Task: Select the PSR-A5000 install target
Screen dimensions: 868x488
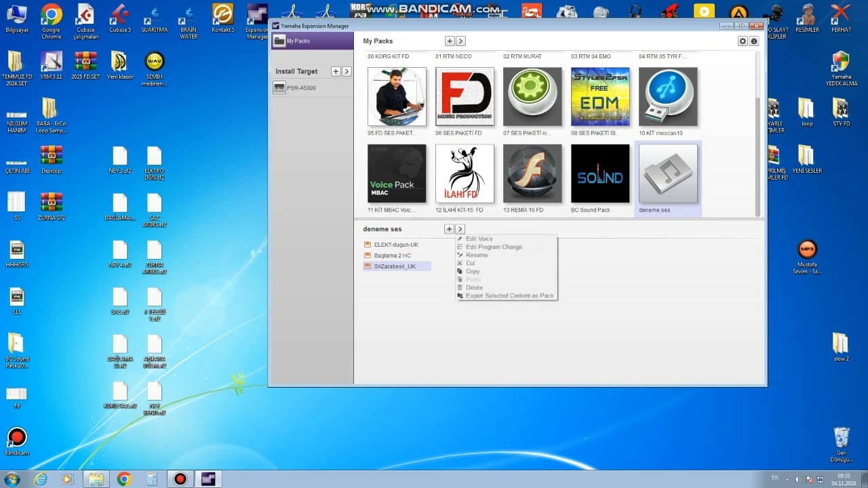Action: [312, 87]
